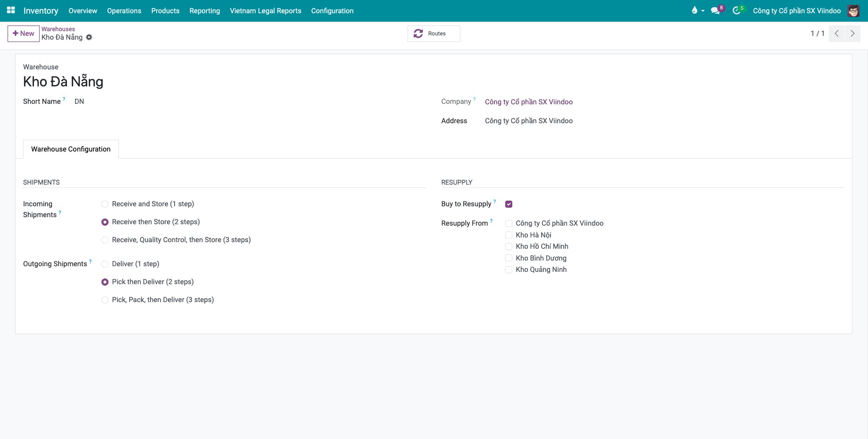868x439 pixels.
Task: Select Receive then Store (2 steps)
Action: click(x=105, y=222)
